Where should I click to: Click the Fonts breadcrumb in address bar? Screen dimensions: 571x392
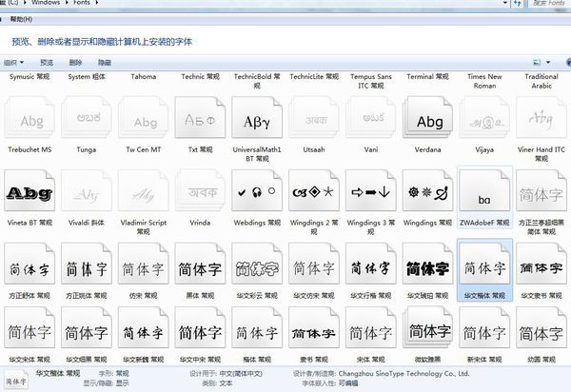pyautogui.click(x=82, y=3)
